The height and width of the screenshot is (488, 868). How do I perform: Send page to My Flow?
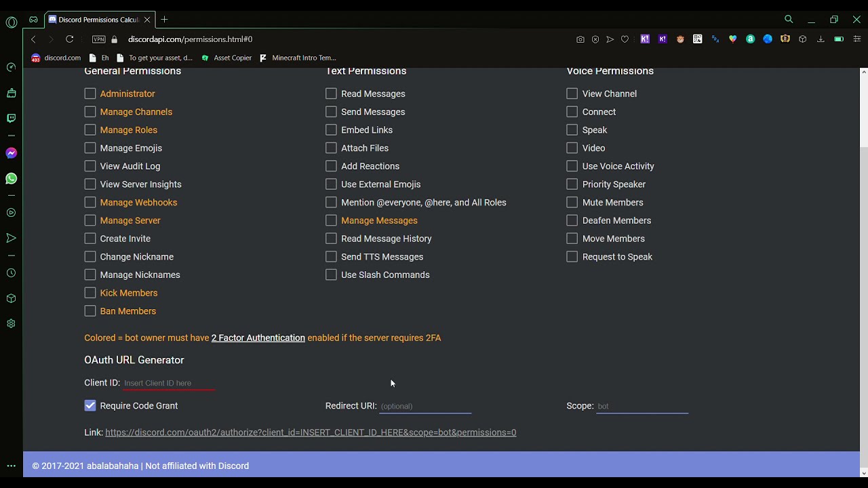pos(610,39)
